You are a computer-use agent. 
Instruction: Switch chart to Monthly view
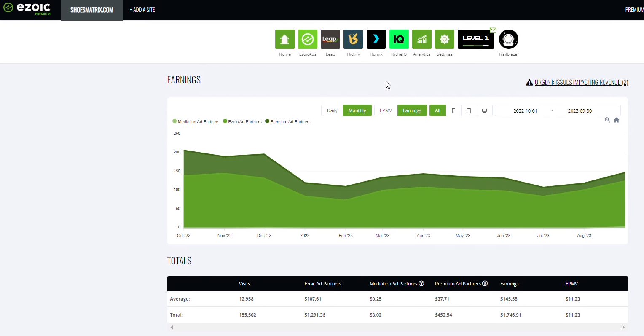coord(357,110)
